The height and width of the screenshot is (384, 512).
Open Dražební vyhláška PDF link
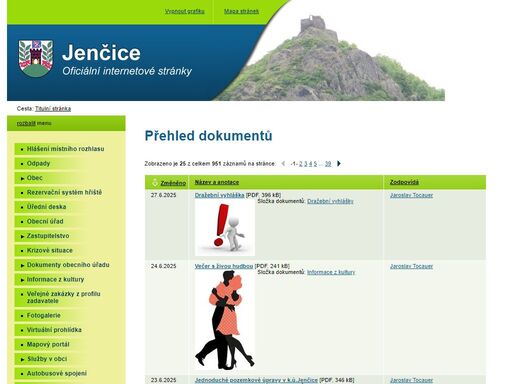click(x=219, y=195)
